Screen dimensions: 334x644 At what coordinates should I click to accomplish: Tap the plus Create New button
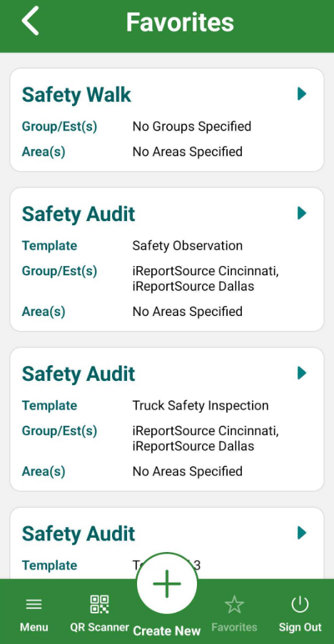tap(167, 583)
